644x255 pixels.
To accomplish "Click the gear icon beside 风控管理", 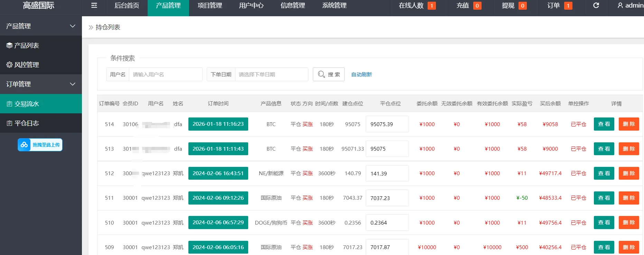I will pyautogui.click(x=9, y=65).
